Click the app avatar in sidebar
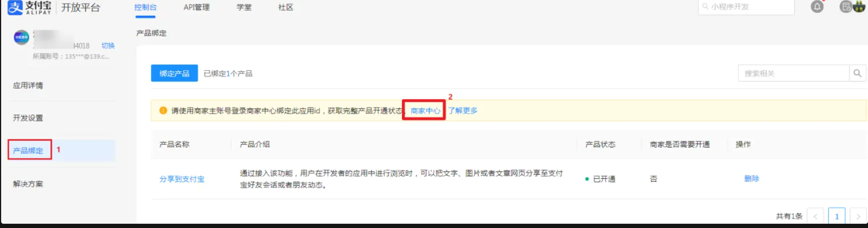The image size is (868, 228). click(21, 38)
